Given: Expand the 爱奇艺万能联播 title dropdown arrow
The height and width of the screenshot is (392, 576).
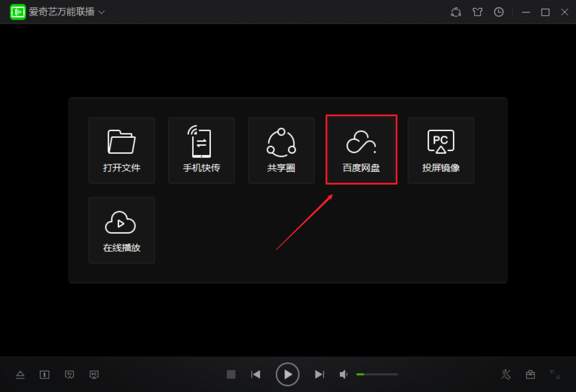Looking at the screenshot, I should click(102, 12).
